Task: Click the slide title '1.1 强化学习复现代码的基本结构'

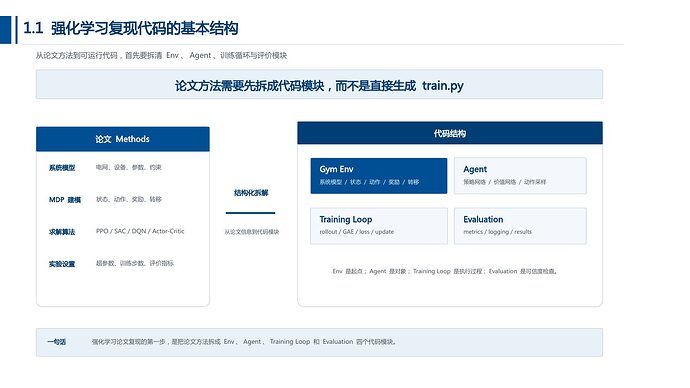Action: [131, 28]
